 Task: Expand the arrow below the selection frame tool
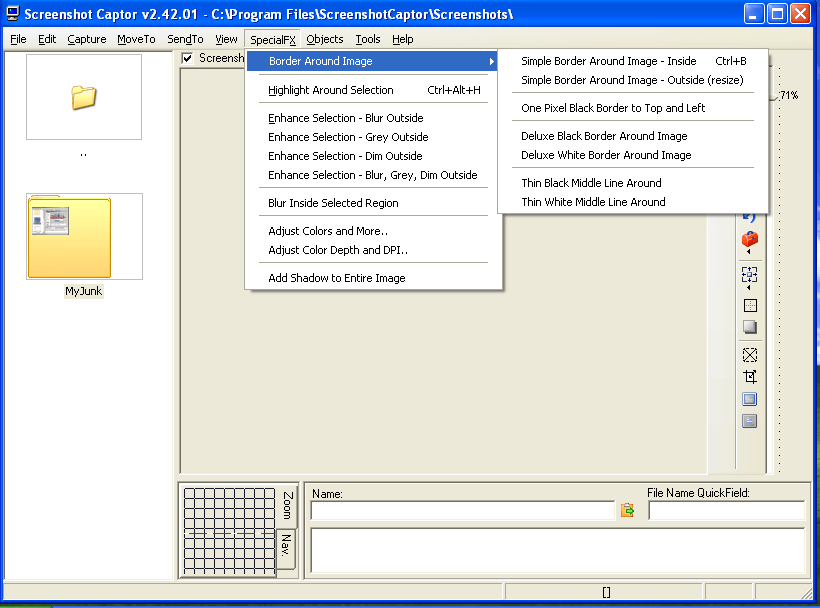[750, 289]
